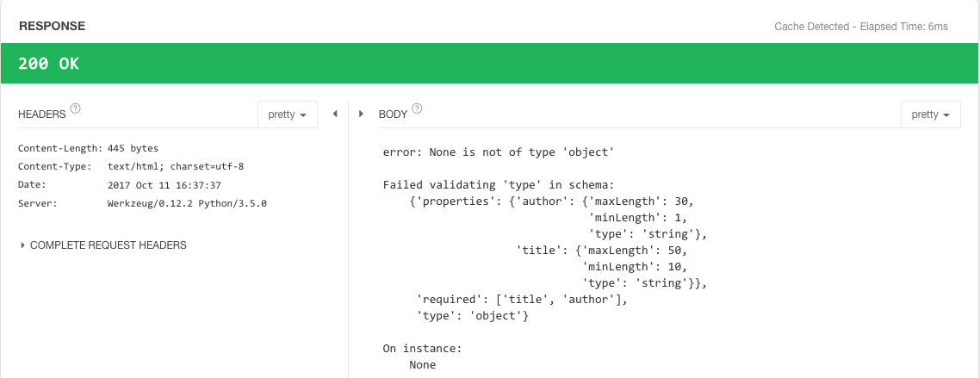Click the Cache Detected elapsed time text

tap(860, 27)
